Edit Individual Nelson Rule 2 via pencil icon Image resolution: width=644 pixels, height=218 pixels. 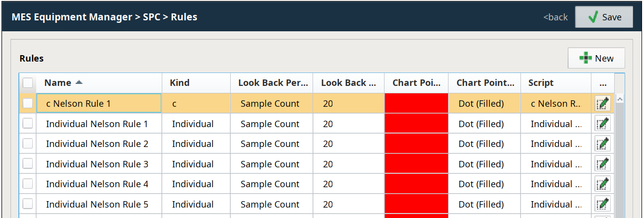click(603, 144)
